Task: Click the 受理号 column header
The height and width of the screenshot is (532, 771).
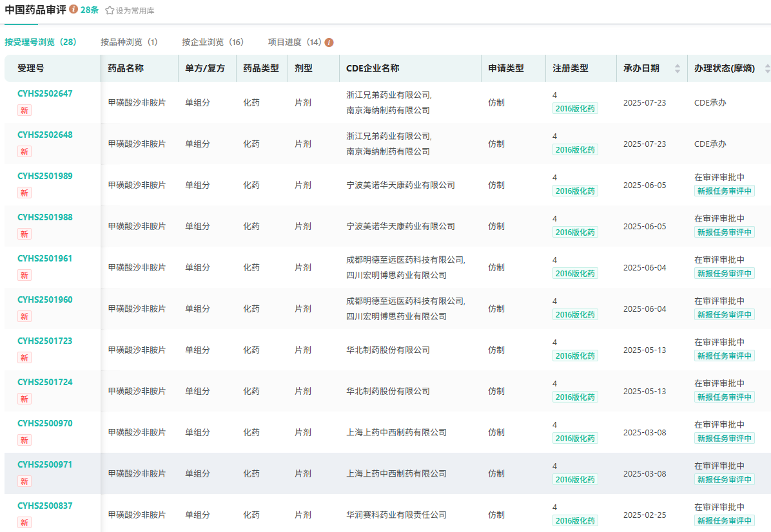Action: [31, 68]
